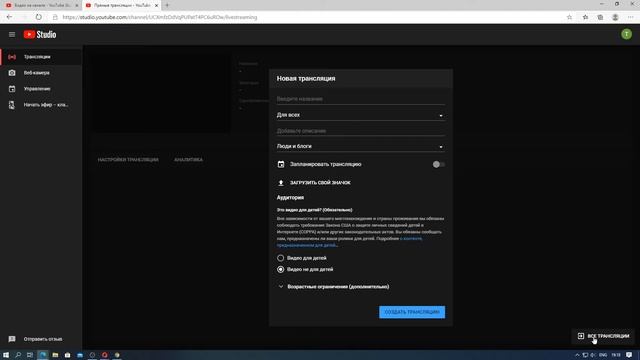Open the 'Для всех' visibility dropdown
The height and width of the screenshot is (360, 640).
point(361,115)
